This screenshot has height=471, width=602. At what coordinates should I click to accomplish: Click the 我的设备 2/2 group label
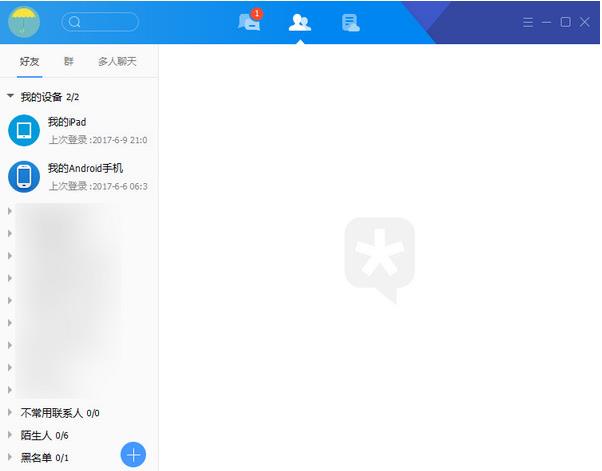point(50,97)
